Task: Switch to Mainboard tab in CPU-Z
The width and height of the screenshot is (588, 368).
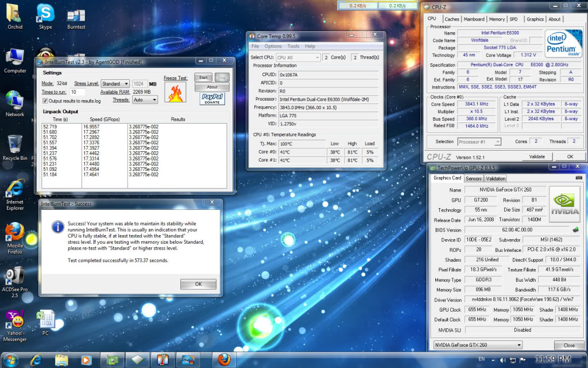Action: tap(474, 19)
